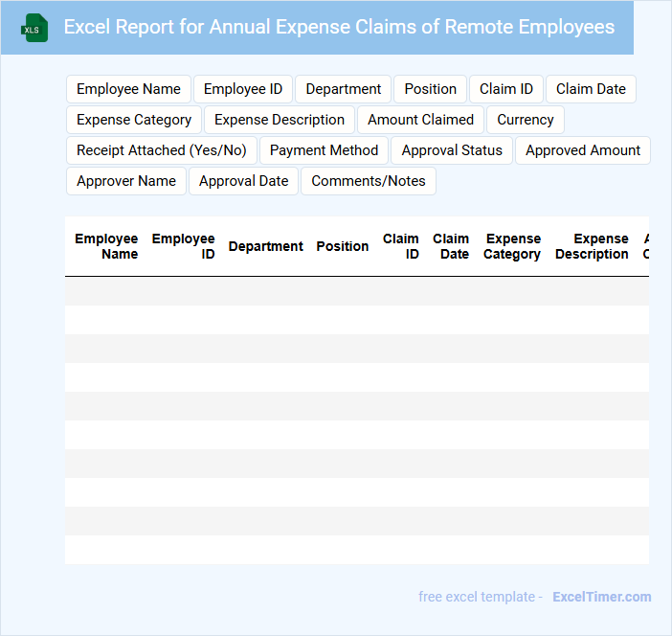Select the Claim Date tag

591,89
